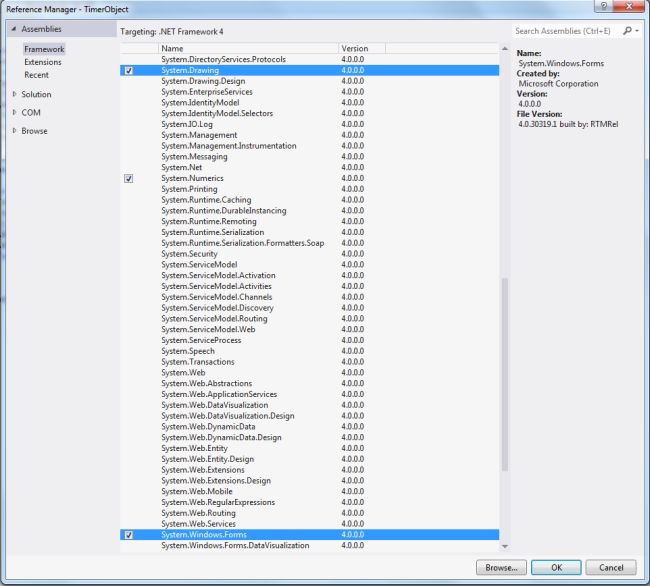The height and width of the screenshot is (586, 650).
Task: Open the help question-mark button
Action: click(604, 6)
